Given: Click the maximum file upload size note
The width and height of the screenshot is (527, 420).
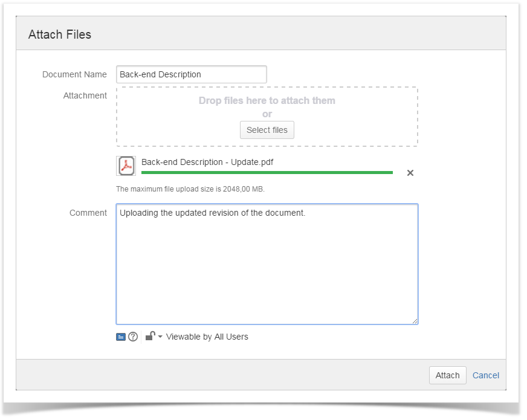Looking at the screenshot, I should 190,189.
